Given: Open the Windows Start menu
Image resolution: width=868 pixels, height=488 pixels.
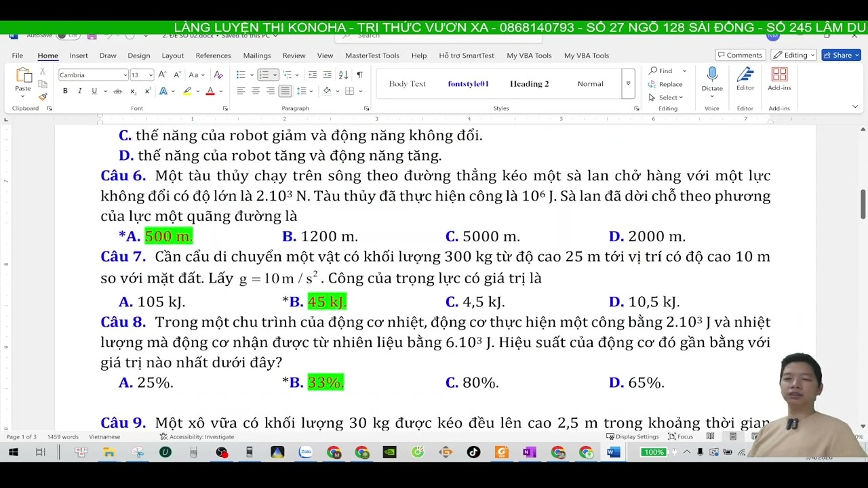Looking at the screenshot, I should (x=13, y=452).
